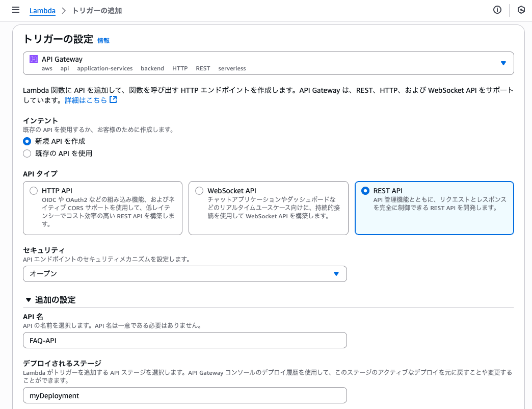Select 新規 API を作成 radio option
532x409 pixels.
(x=27, y=141)
